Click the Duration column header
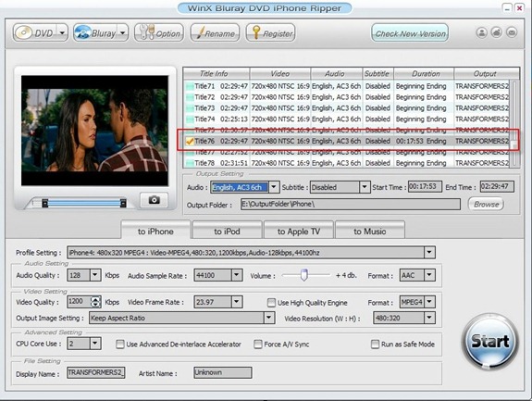This screenshot has height=401, width=532. [x=424, y=73]
